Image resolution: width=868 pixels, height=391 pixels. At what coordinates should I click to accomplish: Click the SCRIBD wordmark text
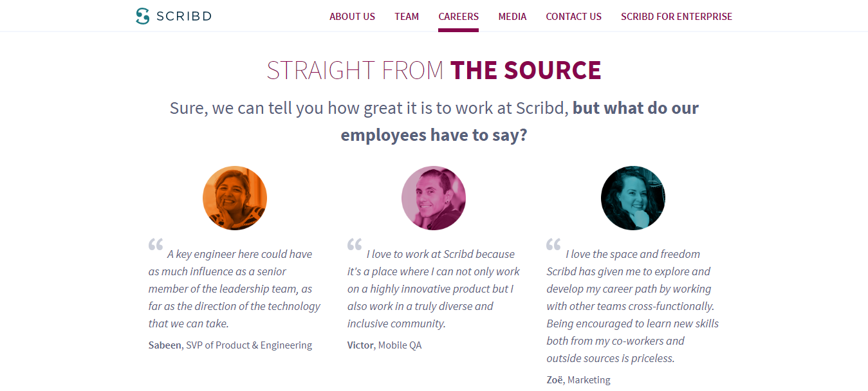click(184, 17)
